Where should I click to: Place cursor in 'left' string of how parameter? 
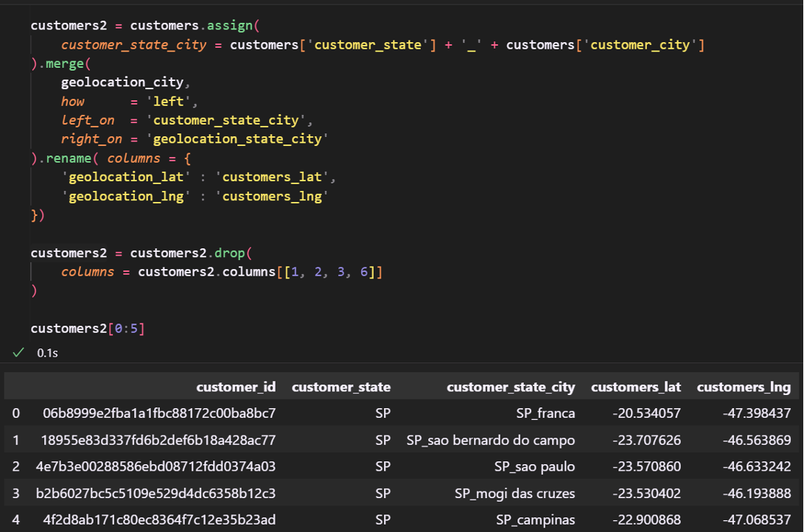(x=169, y=101)
